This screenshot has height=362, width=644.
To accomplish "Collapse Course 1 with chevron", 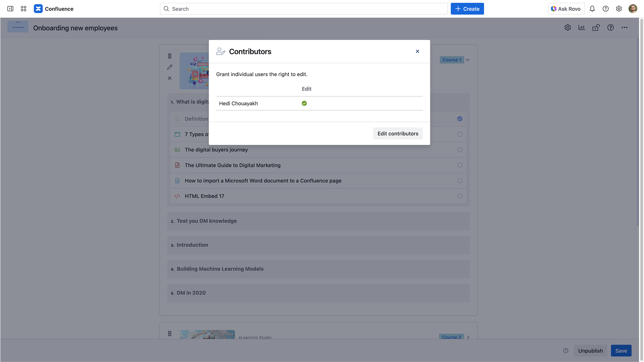I will coord(468,60).
